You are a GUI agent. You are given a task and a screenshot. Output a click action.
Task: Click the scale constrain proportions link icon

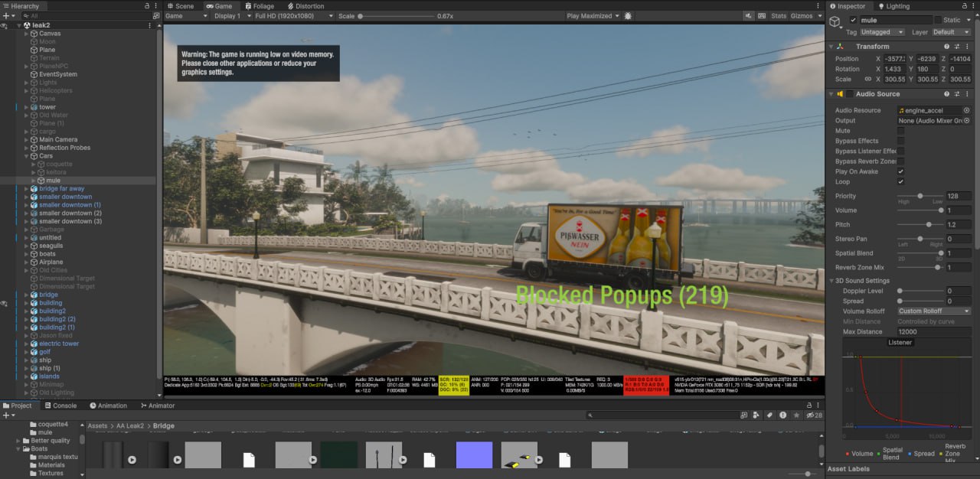coord(867,79)
